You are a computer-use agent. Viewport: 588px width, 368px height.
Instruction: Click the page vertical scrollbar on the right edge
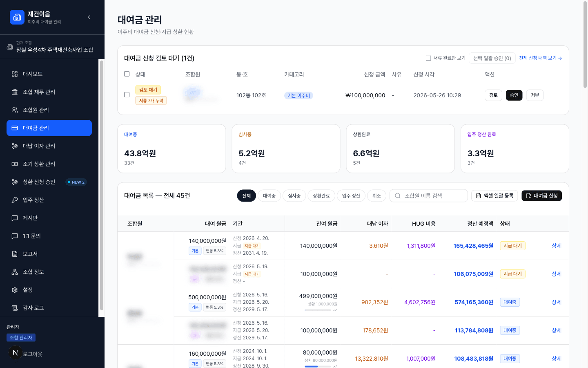coord(585,45)
